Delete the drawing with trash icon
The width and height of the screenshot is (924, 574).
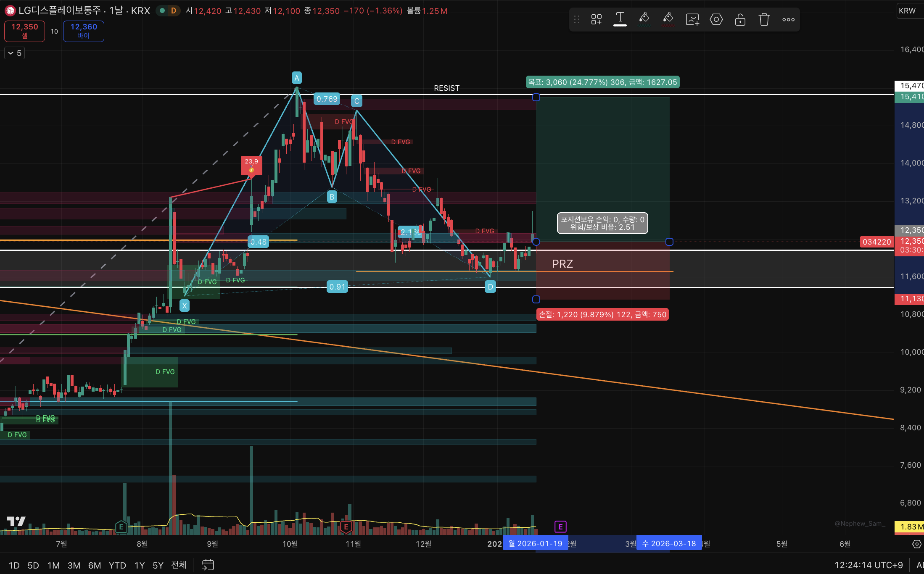[764, 19]
